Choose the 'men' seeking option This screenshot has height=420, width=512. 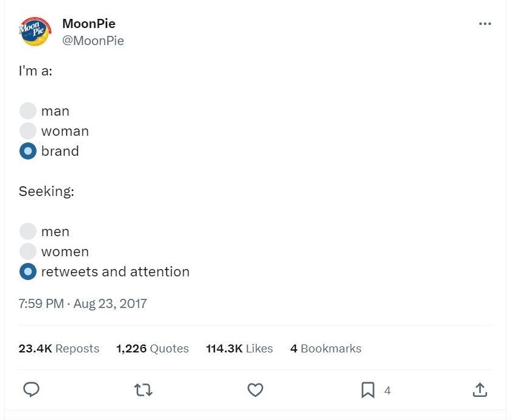28,231
